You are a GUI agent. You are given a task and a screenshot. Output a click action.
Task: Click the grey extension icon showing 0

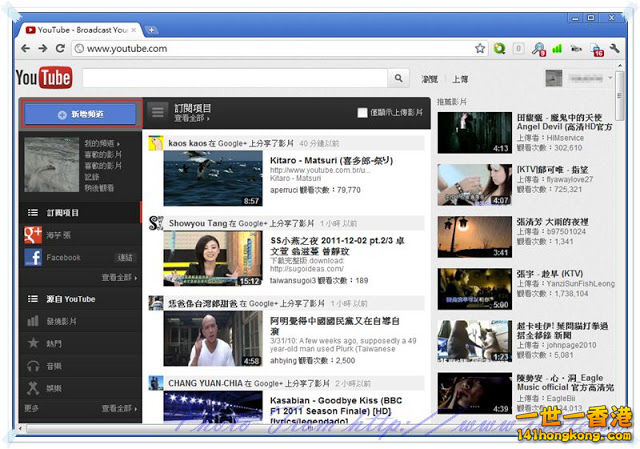[x=518, y=49]
